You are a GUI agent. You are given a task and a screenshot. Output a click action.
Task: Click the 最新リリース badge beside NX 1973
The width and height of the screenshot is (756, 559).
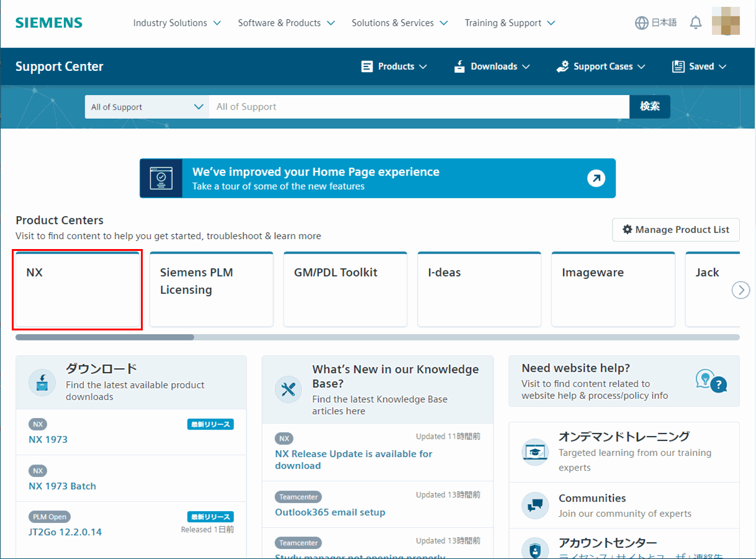[210, 425]
